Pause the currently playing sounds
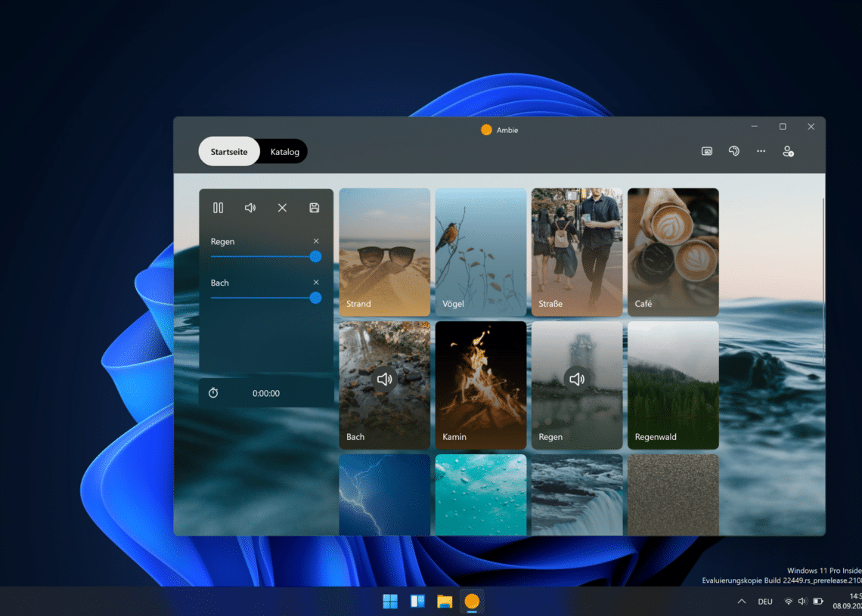Viewport: 862px width, 616px height. 219,208
